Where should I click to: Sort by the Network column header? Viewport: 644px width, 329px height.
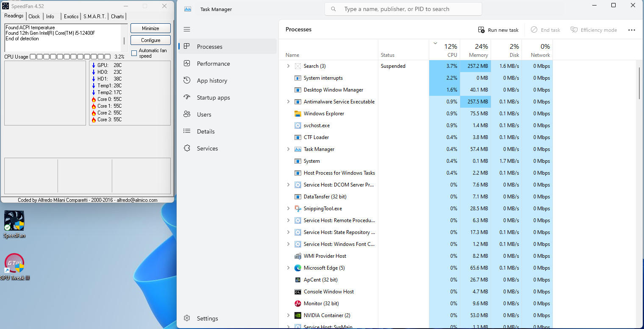pyautogui.click(x=537, y=50)
